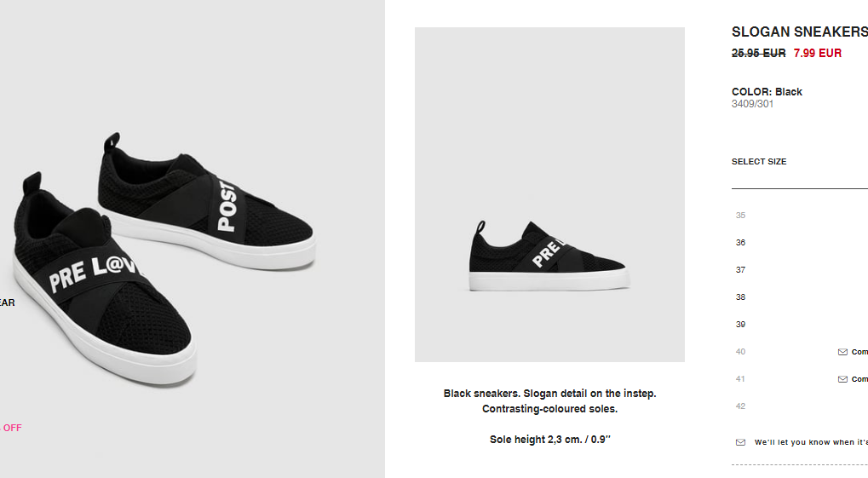Click the envelope icon beside size 41
This screenshot has width=868, height=478.
[842, 379]
